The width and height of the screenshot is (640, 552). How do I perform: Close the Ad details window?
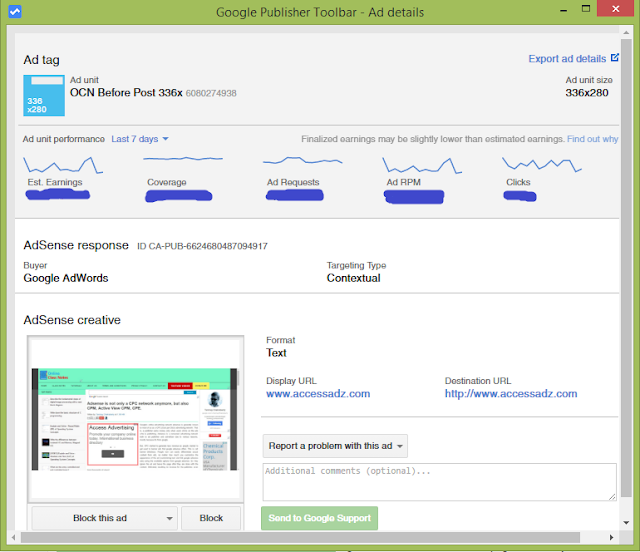[616, 9]
